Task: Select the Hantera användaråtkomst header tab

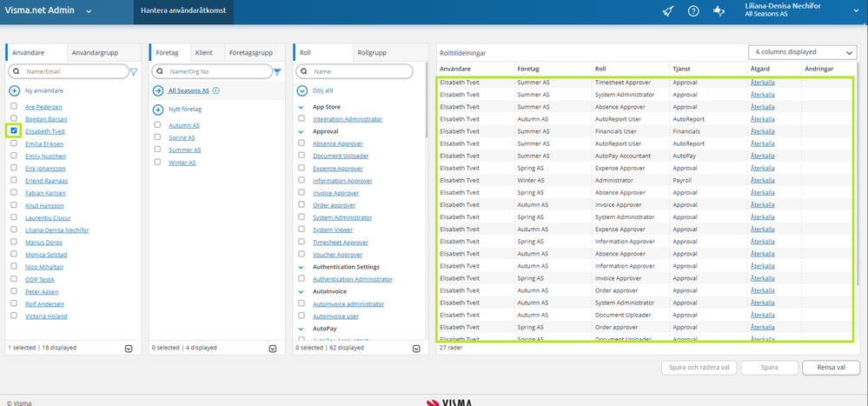Action: [183, 10]
